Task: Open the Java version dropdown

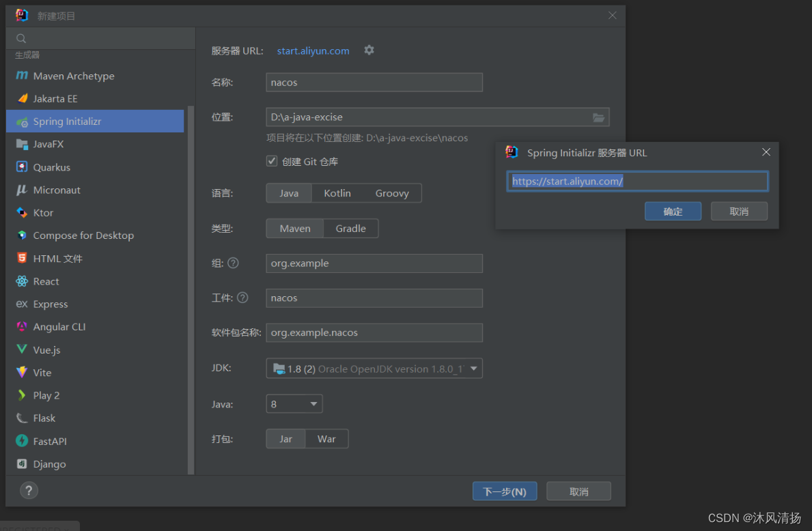Action: point(294,403)
